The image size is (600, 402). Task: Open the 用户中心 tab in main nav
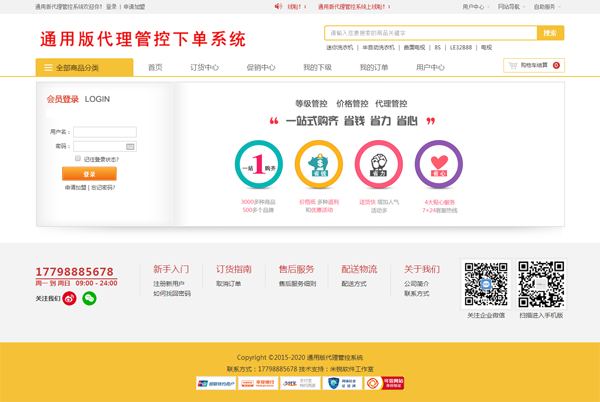(x=430, y=67)
